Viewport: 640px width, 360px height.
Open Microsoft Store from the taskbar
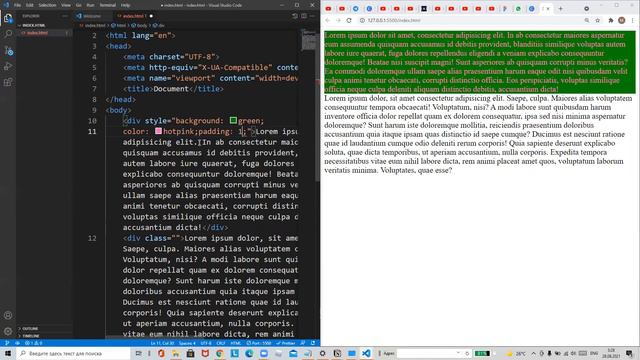[190, 353]
